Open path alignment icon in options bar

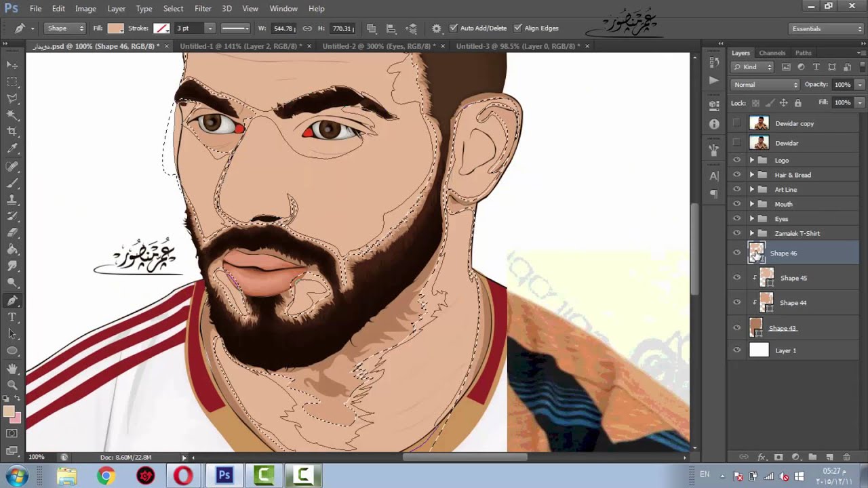(x=391, y=28)
